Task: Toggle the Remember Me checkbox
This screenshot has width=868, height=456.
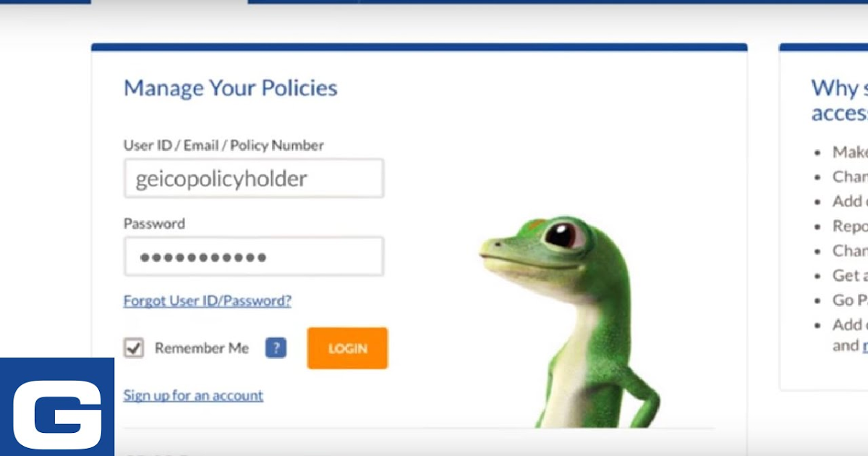Action: [134, 348]
